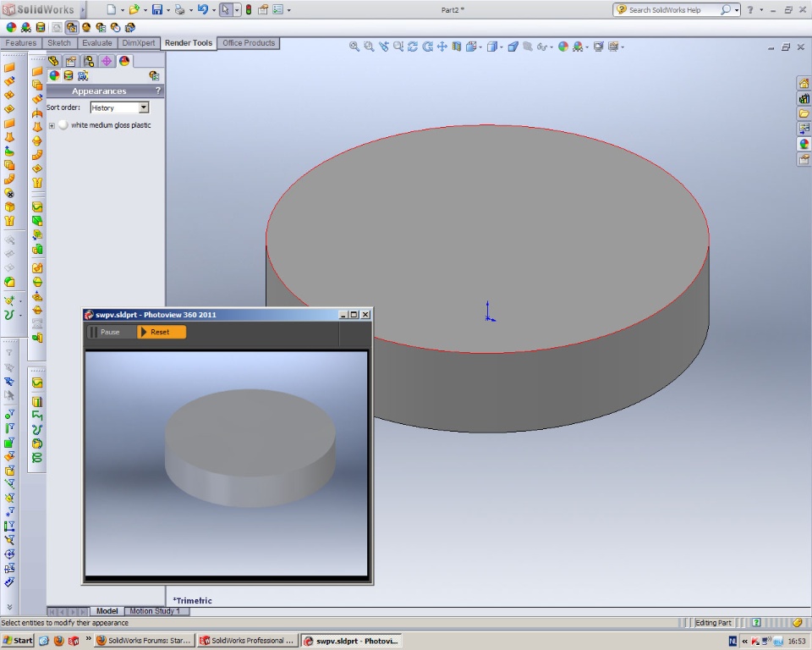The height and width of the screenshot is (650, 812).
Task: Click Edit Appearance colored ball icon
Action: pyautogui.click(x=11, y=27)
